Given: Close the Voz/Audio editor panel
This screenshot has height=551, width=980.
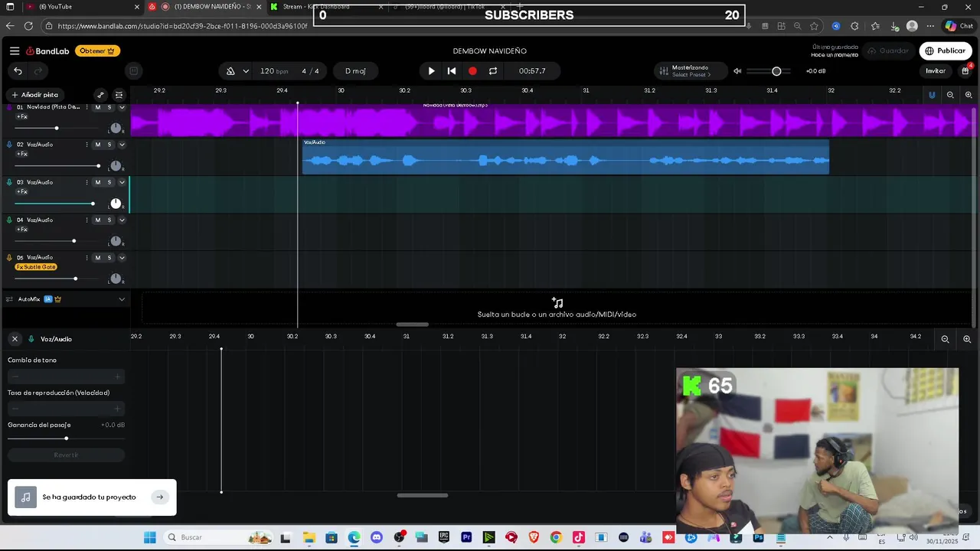Looking at the screenshot, I should pyautogui.click(x=15, y=339).
